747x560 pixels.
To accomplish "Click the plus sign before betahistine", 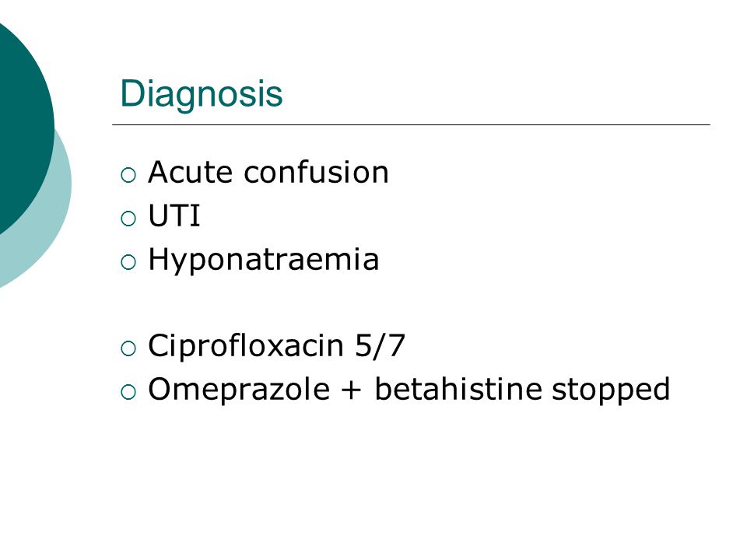I will point(352,390).
